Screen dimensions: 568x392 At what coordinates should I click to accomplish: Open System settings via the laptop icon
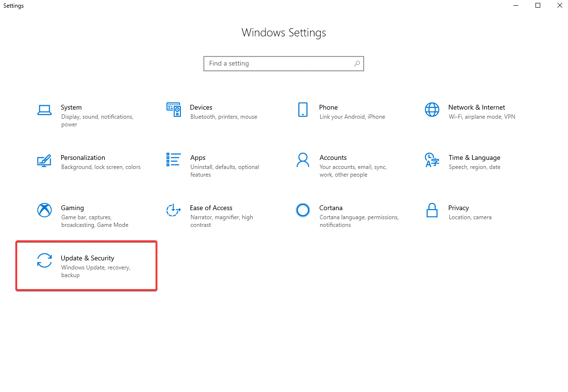click(x=45, y=110)
